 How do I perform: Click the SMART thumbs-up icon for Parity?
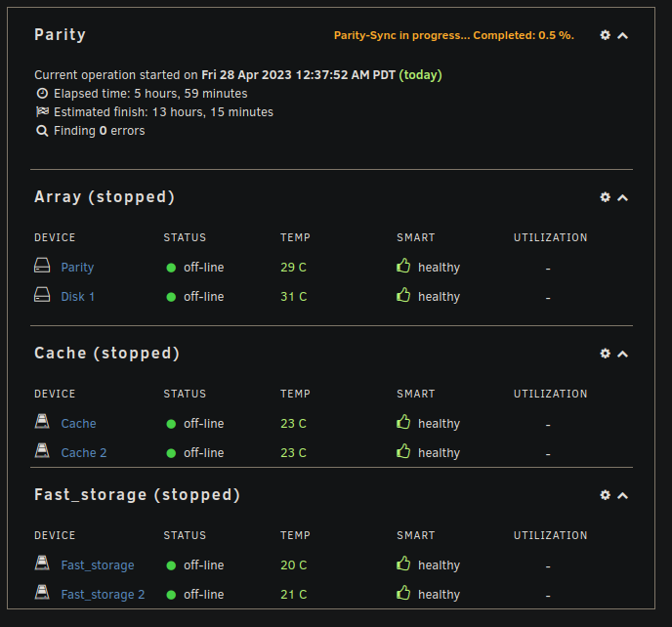click(x=403, y=266)
